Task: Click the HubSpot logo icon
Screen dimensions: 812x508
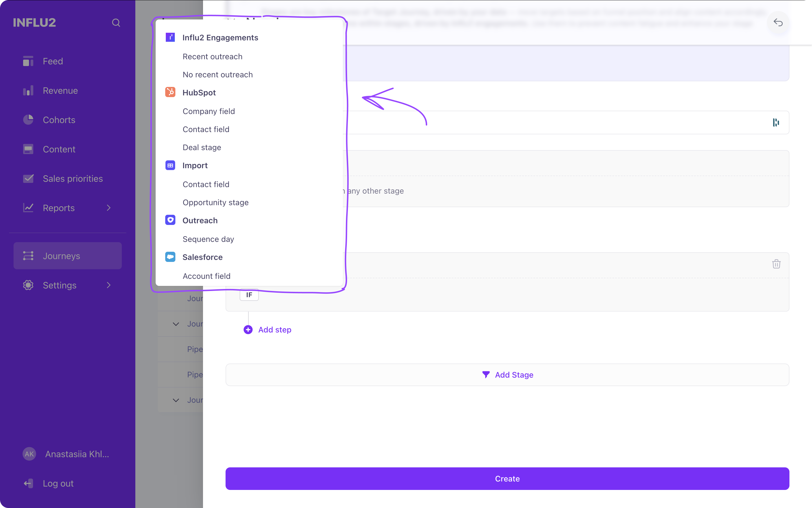Action: point(170,92)
